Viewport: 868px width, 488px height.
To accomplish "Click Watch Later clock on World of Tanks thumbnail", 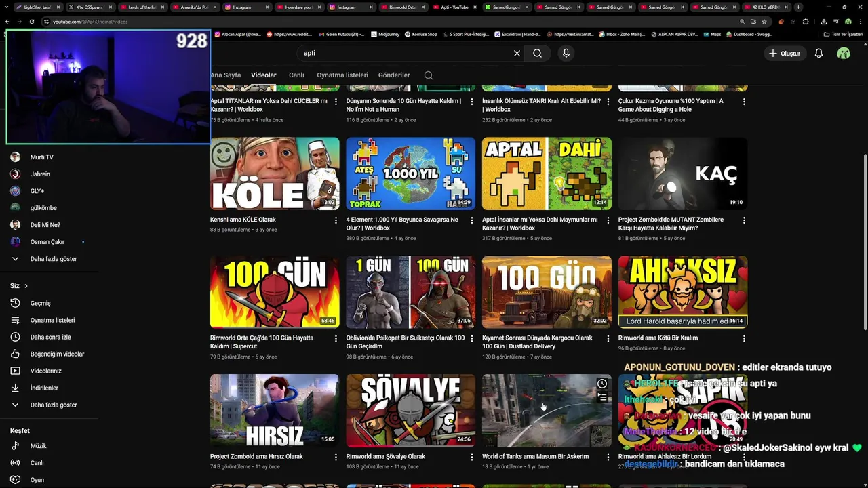I will (601, 384).
